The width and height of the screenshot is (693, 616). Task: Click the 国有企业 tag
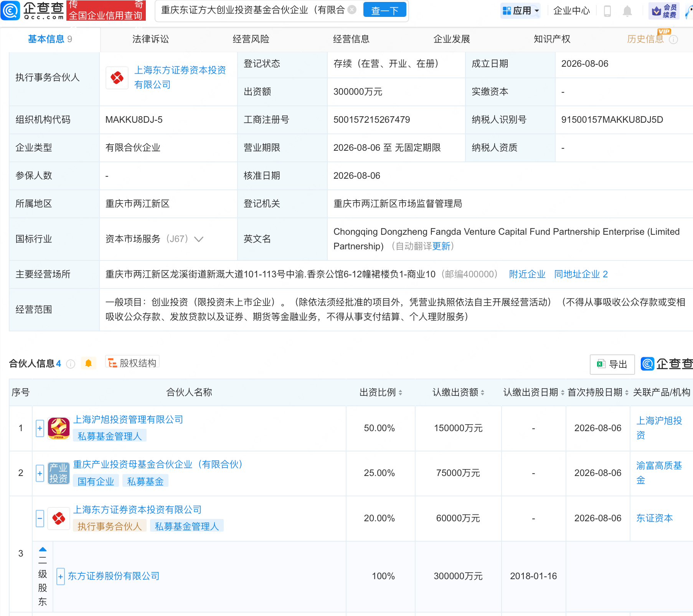coord(96,481)
